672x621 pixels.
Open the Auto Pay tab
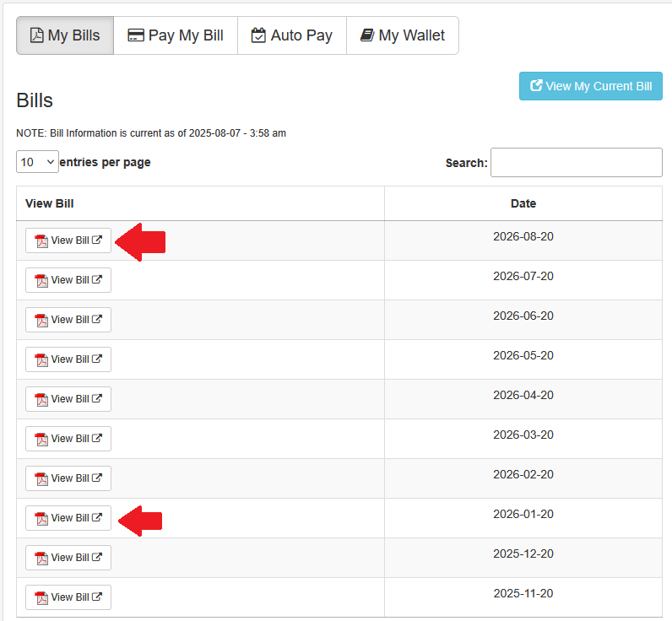pyautogui.click(x=292, y=35)
